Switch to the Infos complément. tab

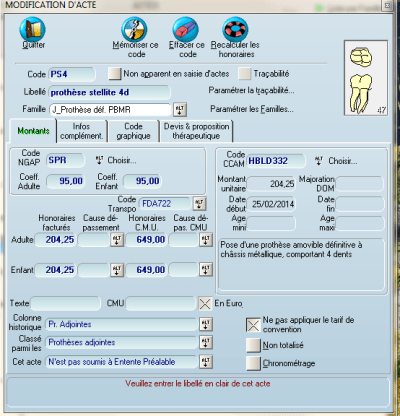tap(82, 131)
